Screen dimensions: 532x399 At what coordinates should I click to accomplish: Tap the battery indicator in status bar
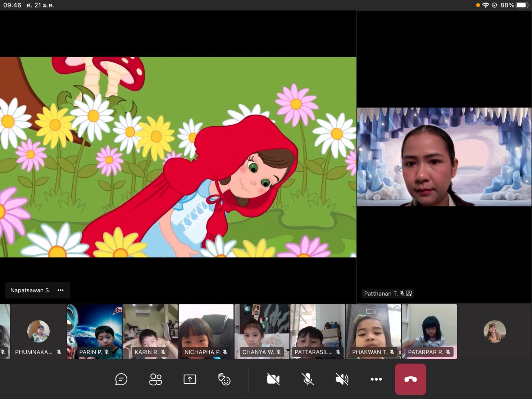pos(522,5)
